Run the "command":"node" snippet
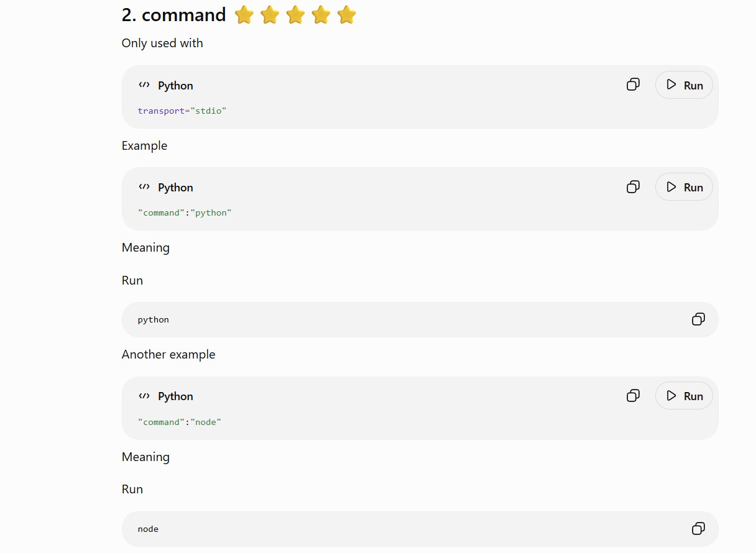This screenshot has height=553, width=756. [x=684, y=395]
